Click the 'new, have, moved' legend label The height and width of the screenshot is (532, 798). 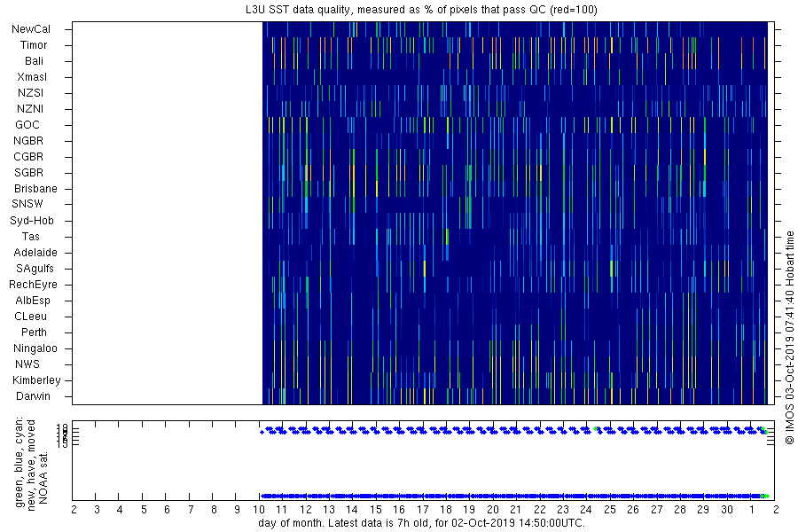pyautogui.click(x=32, y=465)
